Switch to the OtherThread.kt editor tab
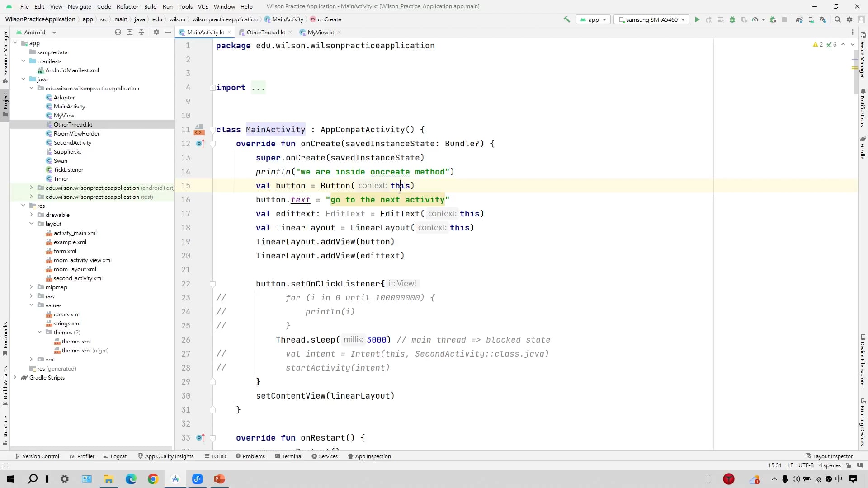The width and height of the screenshot is (868, 488). click(265, 32)
